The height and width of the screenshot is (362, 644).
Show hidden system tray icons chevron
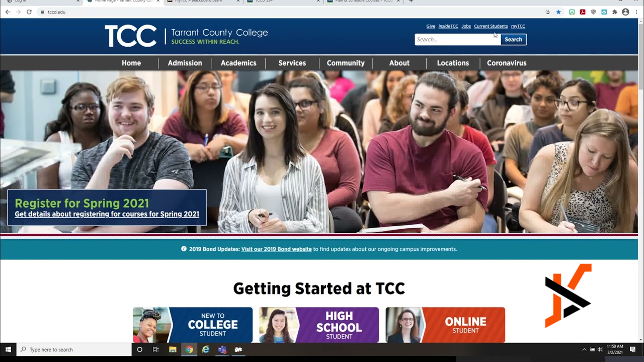pyautogui.click(x=584, y=349)
